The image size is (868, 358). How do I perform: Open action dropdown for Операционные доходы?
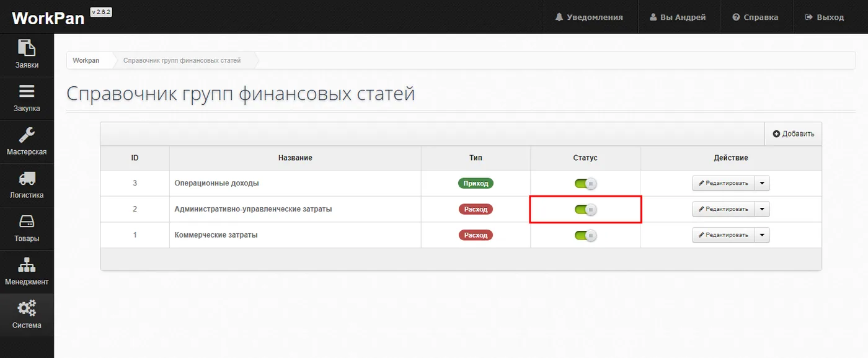(x=762, y=183)
